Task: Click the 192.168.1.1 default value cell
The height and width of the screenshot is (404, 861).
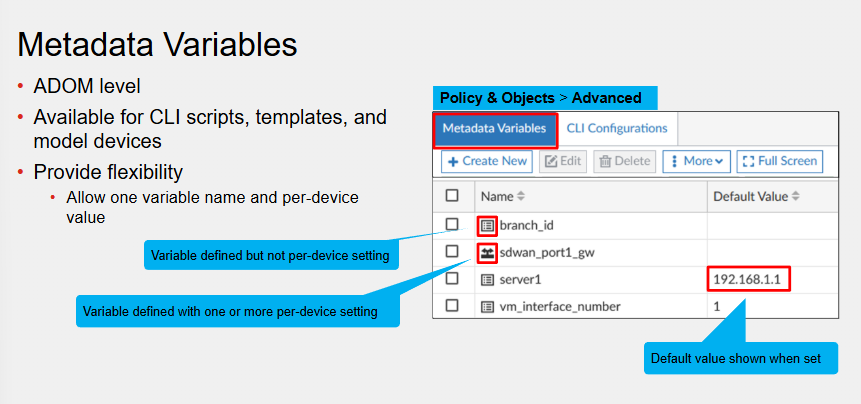Action: (747, 280)
